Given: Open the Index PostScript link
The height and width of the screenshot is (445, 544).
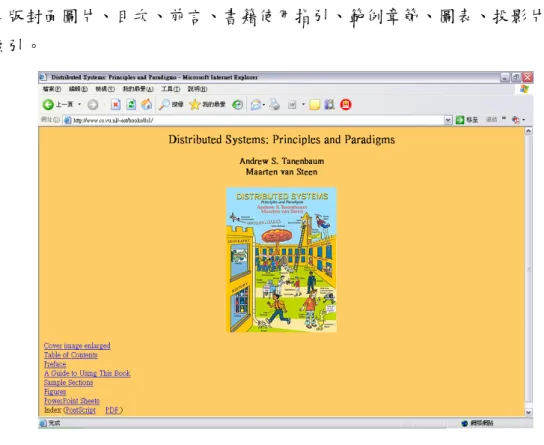Looking at the screenshot, I should (80, 410).
